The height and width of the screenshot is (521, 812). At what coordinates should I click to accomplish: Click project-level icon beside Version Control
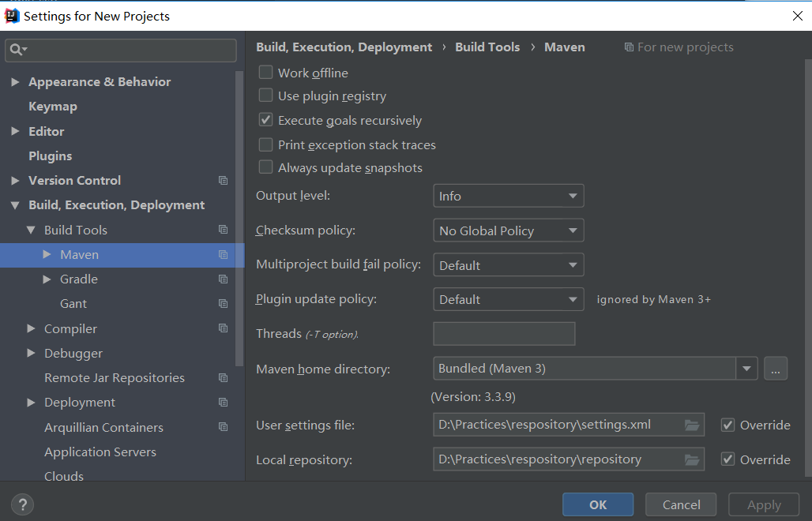point(223,181)
